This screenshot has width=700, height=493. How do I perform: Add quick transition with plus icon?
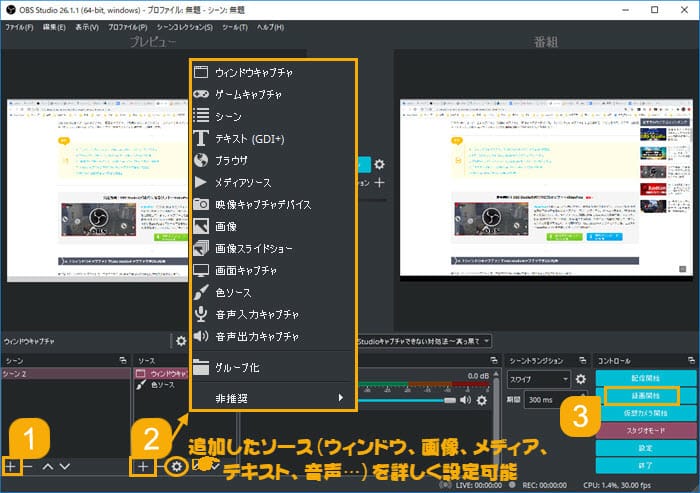[379, 183]
